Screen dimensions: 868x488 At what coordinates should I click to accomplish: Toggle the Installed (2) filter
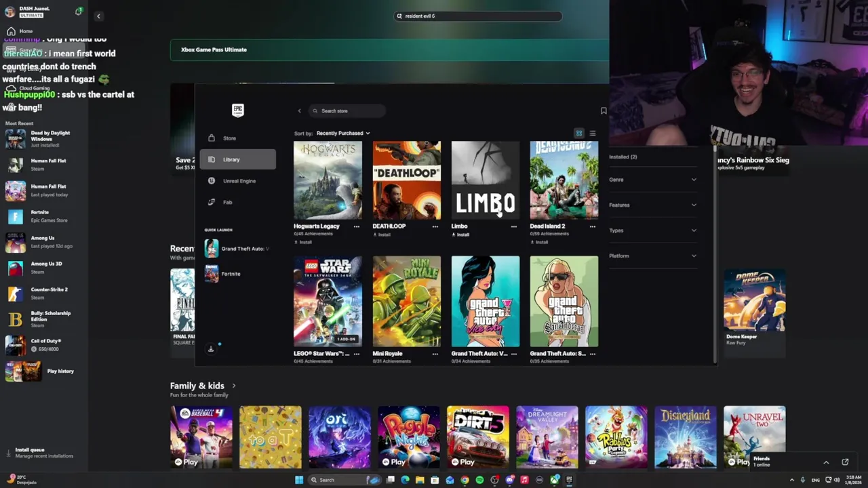point(623,157)
